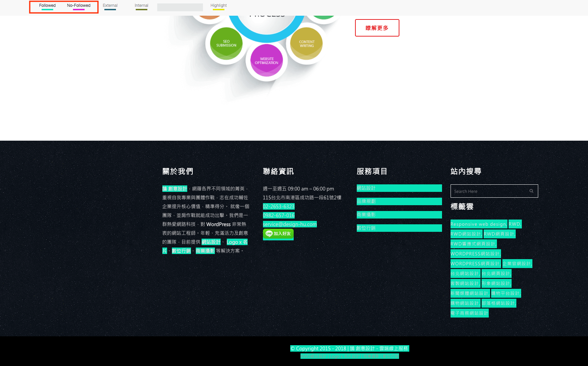Click the Search Here input field

(489, 191)
